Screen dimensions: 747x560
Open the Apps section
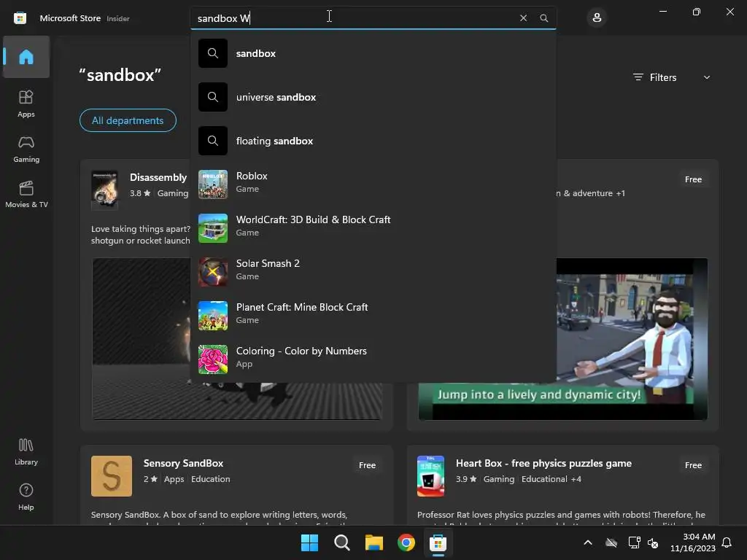26,104
